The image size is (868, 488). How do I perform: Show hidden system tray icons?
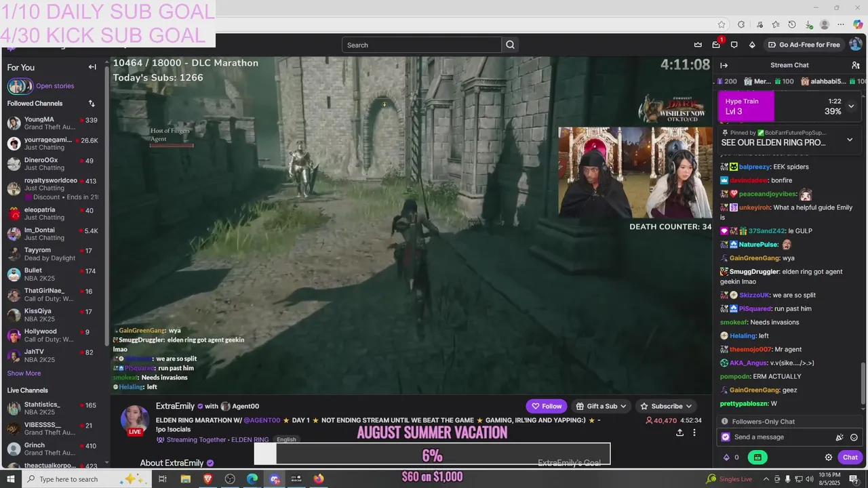(x=767, y=479)
